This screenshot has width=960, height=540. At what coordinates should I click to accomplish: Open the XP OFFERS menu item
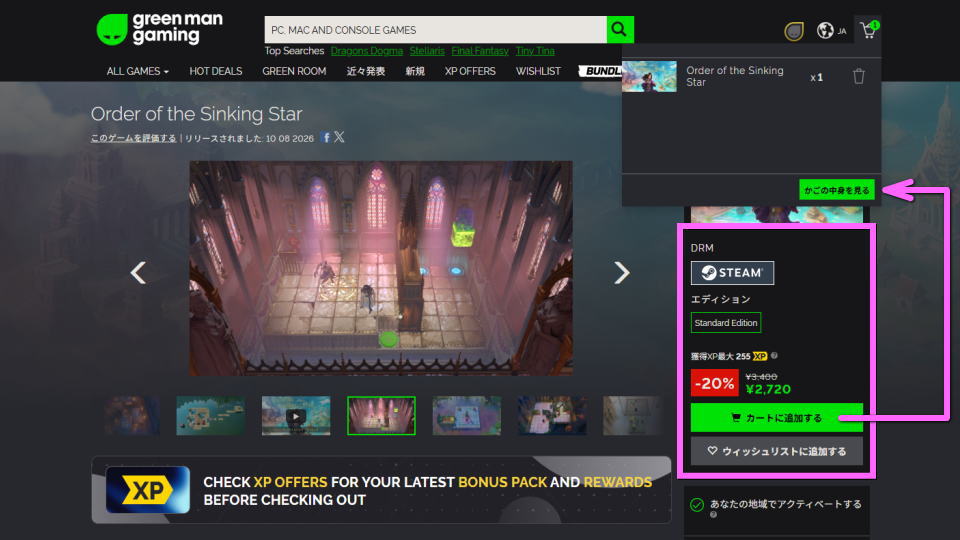470,71
